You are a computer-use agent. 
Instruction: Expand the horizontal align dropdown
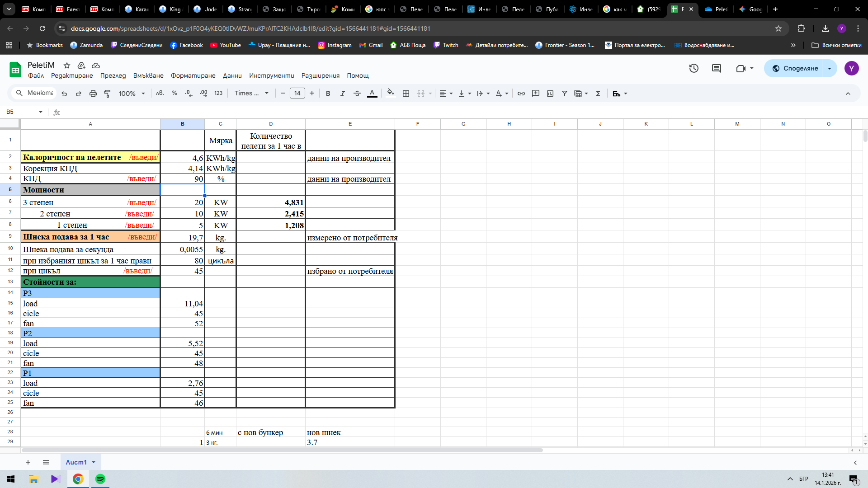(446, 94)
